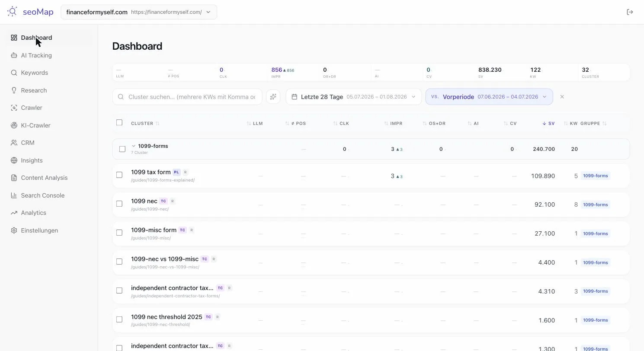Click the SV 838.230 summary metric
This screenshot has height=351, width=644.
(490, 72)
